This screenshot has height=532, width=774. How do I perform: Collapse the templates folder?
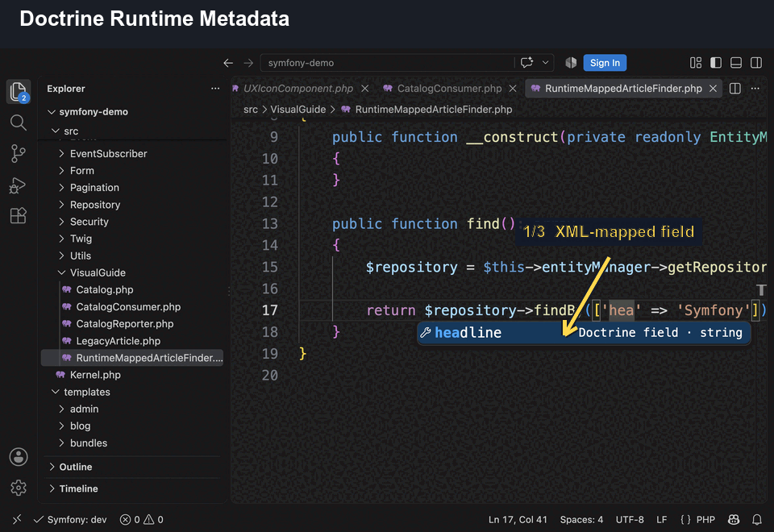pos(86,392)
